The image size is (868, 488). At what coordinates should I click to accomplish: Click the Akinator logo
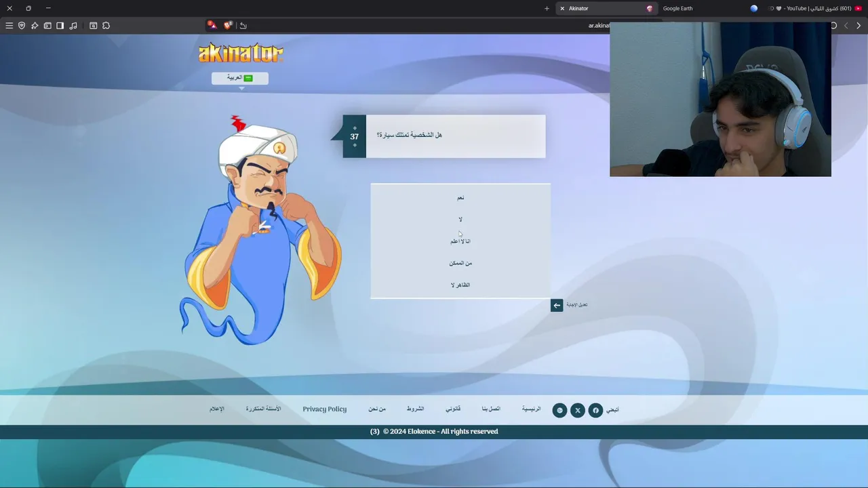(240, 53)
